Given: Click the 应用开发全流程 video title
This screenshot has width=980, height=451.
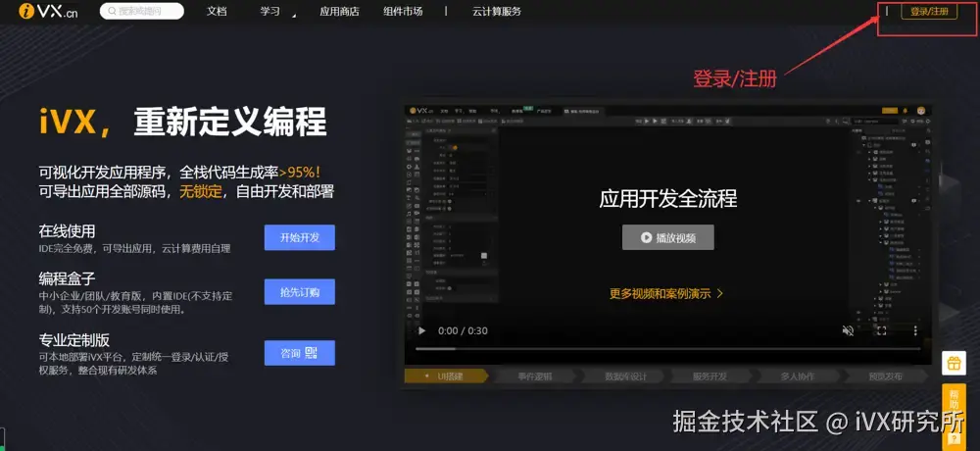Looking at the screenshot, I should pyautogui.click(x=668, y=199).
